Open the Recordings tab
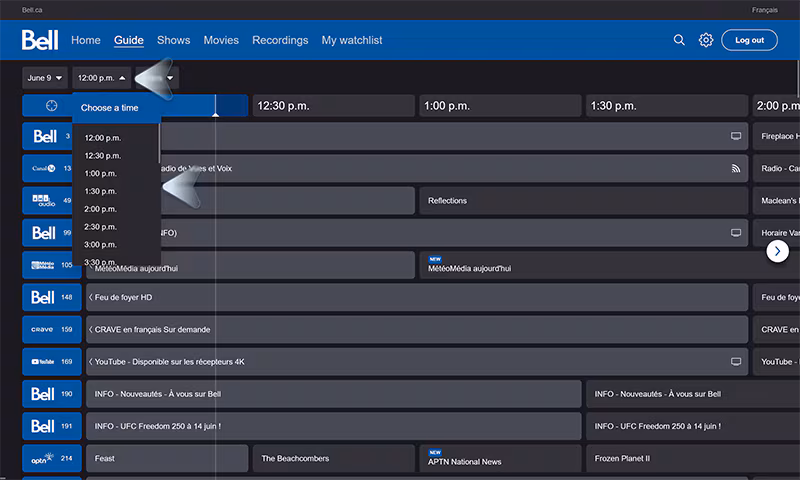Image resolution: width=800 pixels, height=480 pixels. point(280,40)
